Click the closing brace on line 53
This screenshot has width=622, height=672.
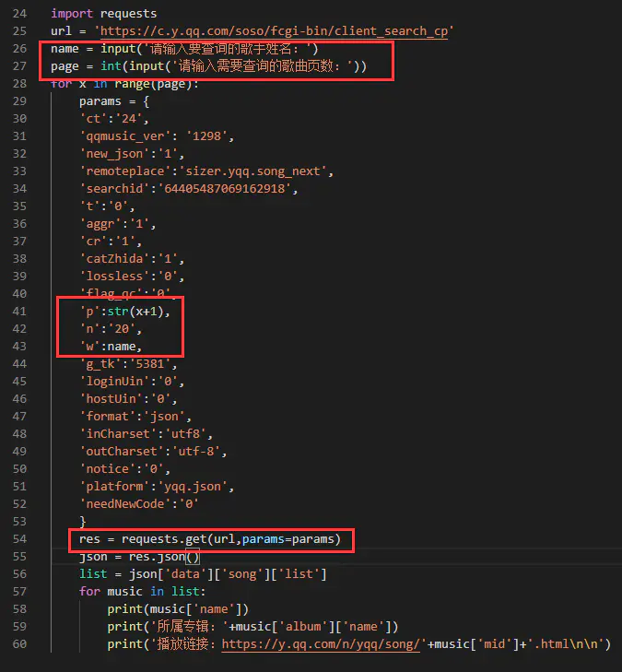83,522
